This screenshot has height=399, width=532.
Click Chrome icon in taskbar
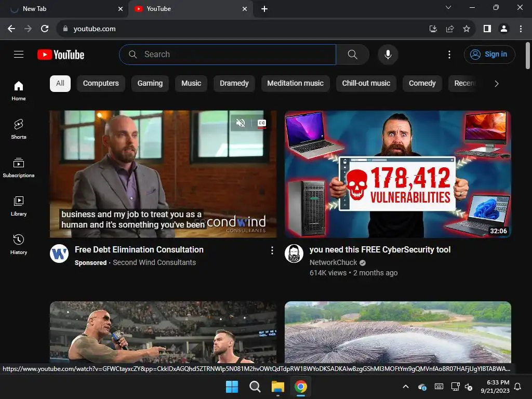[x=301, y=387]
